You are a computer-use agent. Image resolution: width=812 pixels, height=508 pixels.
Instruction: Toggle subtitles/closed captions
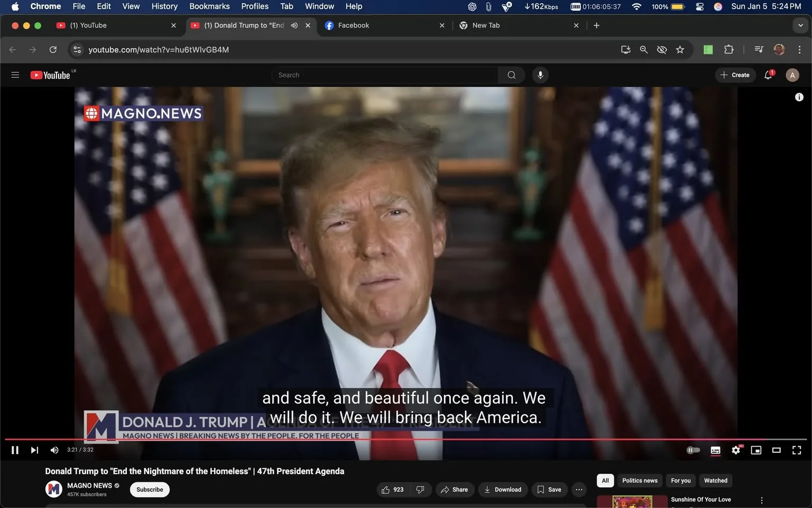[715, 450]
